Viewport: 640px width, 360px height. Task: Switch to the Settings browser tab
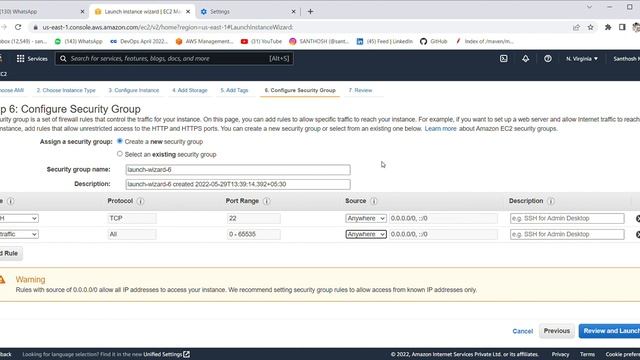click(x=247, y=11)
